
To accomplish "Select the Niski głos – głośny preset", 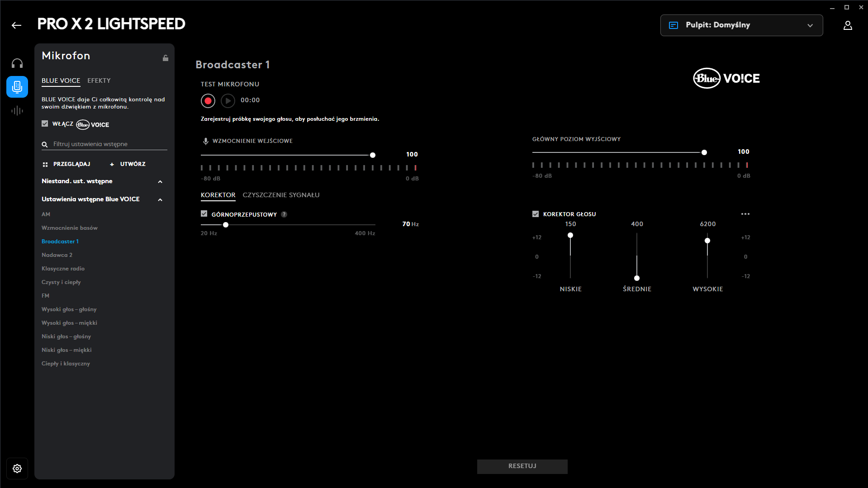I will 66,336.
